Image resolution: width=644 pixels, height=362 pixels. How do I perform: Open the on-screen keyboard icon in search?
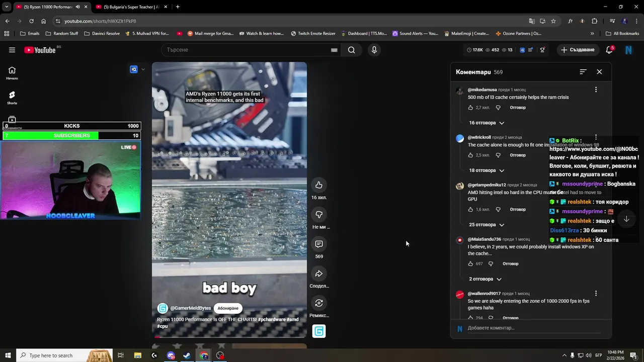(334, 50)
